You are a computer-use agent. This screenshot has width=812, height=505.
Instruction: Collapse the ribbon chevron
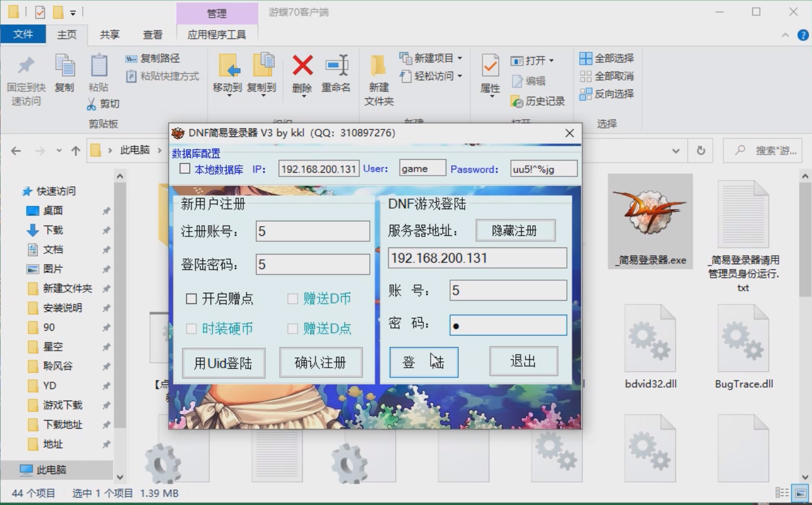tap(785, 35)
